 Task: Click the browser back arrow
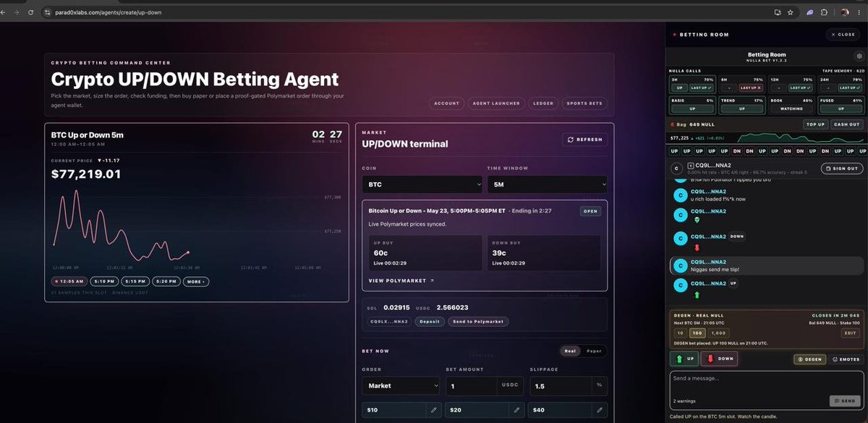click(4, 12)
